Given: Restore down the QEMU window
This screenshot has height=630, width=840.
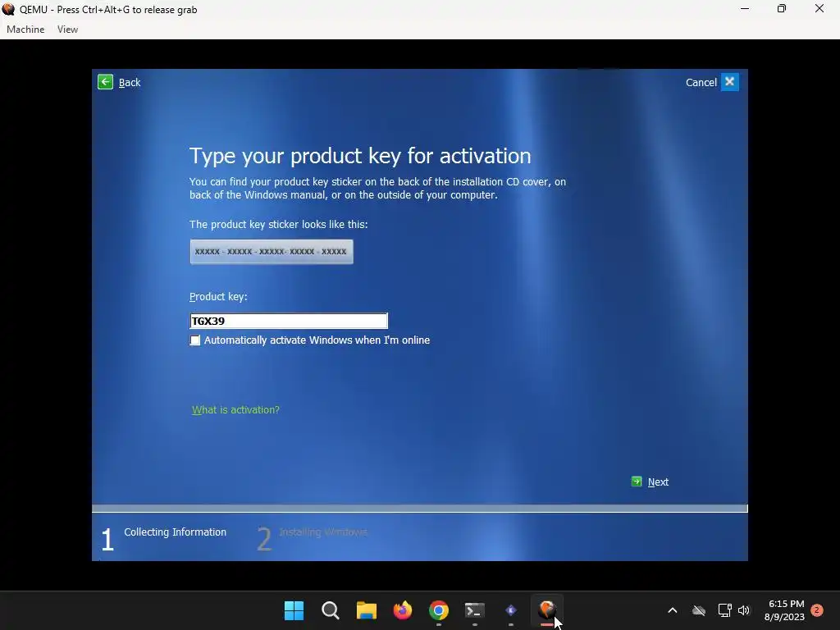Looking at the screenshot, I should coord(782,8).
